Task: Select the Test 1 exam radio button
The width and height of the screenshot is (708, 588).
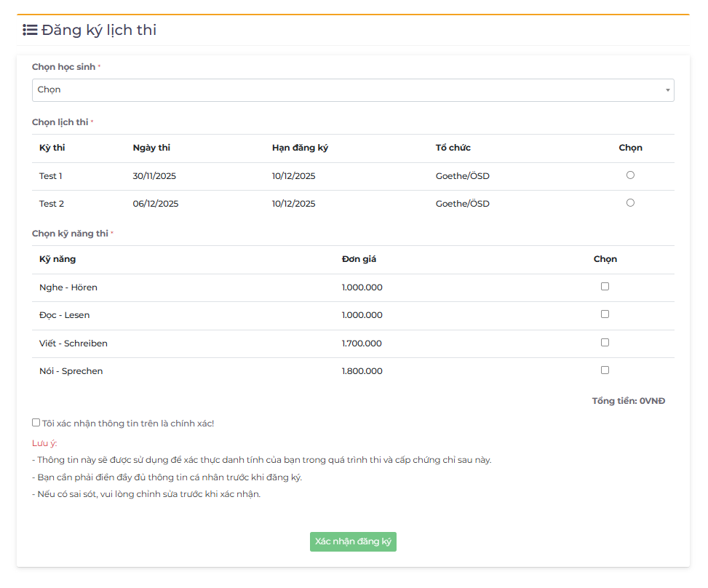Action: pyautogui.click(x=630, y=175)
